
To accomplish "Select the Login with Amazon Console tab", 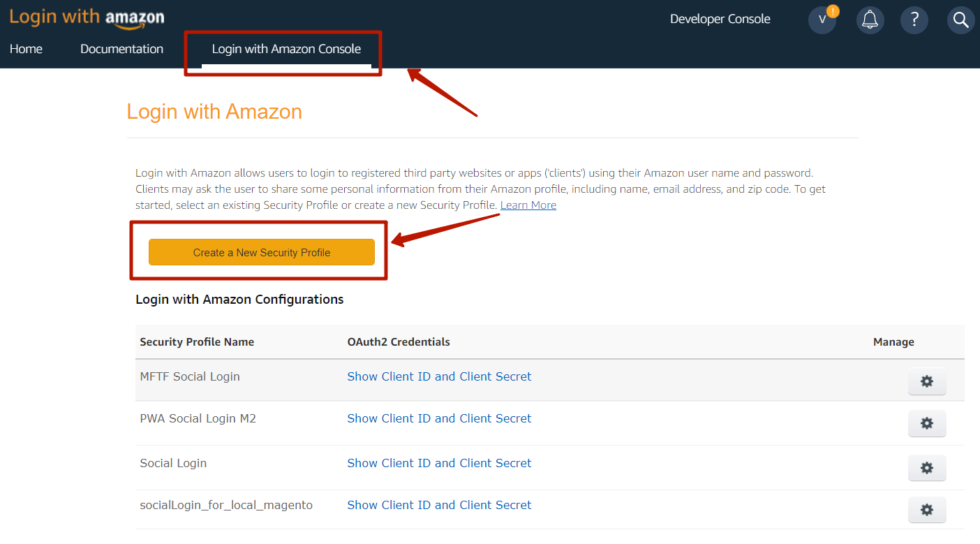I will (286, 50).
